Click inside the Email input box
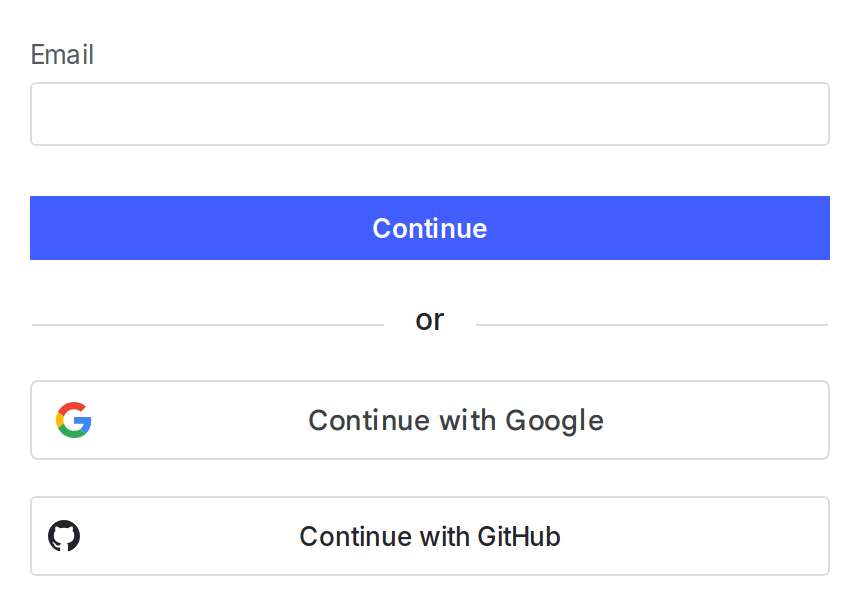Image resolution: width=860 pixels, height=604 pixels. (x=430, y=114)
